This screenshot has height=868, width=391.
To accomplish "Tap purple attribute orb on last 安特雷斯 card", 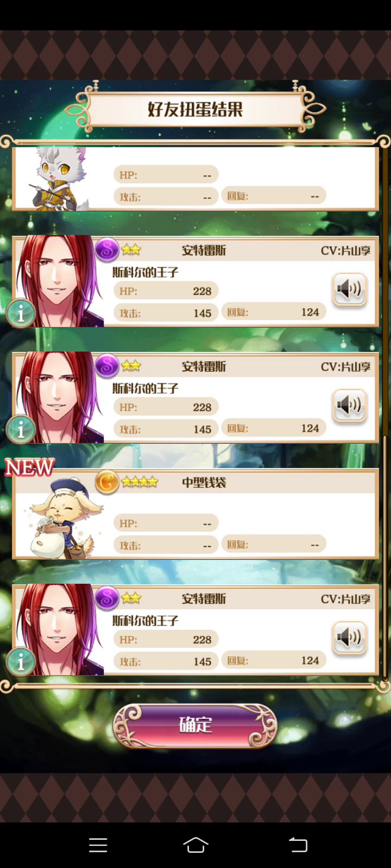I will pyautogui.click(x=107, y=598).
